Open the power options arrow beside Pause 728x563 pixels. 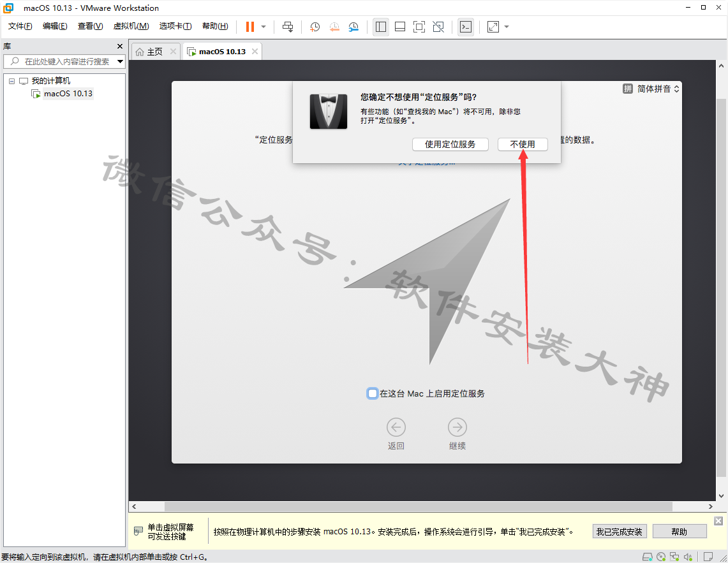pos(264,27)
